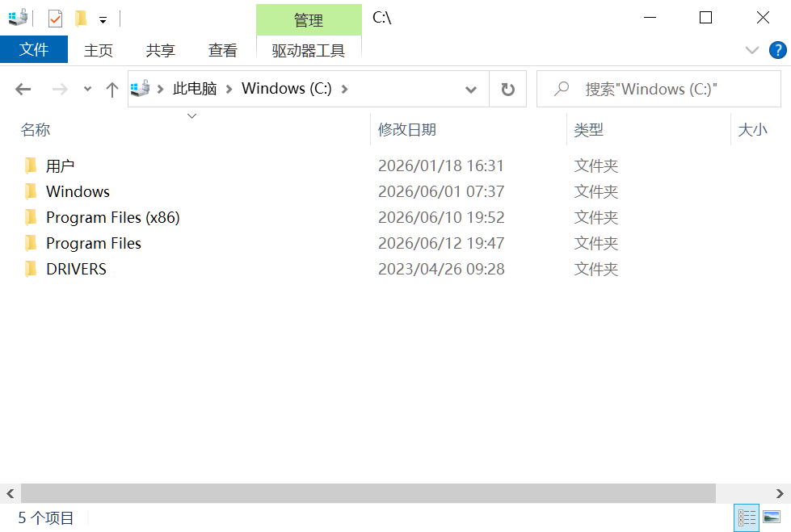
Task: Switch to the 查看 ribbon tab
Action: pos(222,50)
